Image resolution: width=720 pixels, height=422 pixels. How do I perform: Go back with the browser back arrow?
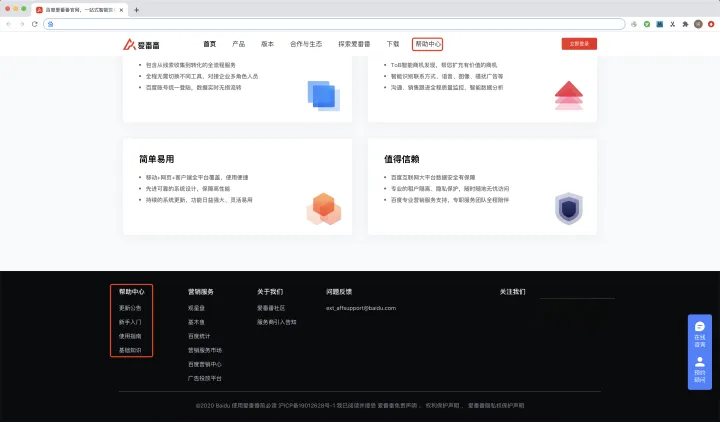[9, 24]
